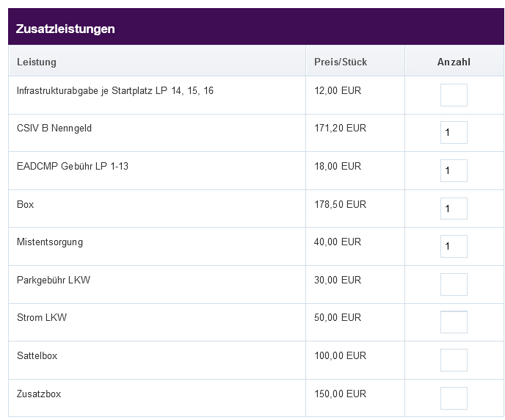Click the Parkgebühr LKW quantity field
Screen dimensions: 505x420
454,284
